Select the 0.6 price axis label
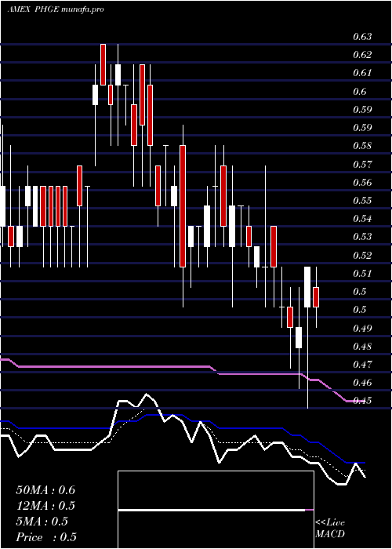392x549 pixels. coord(359,91)
